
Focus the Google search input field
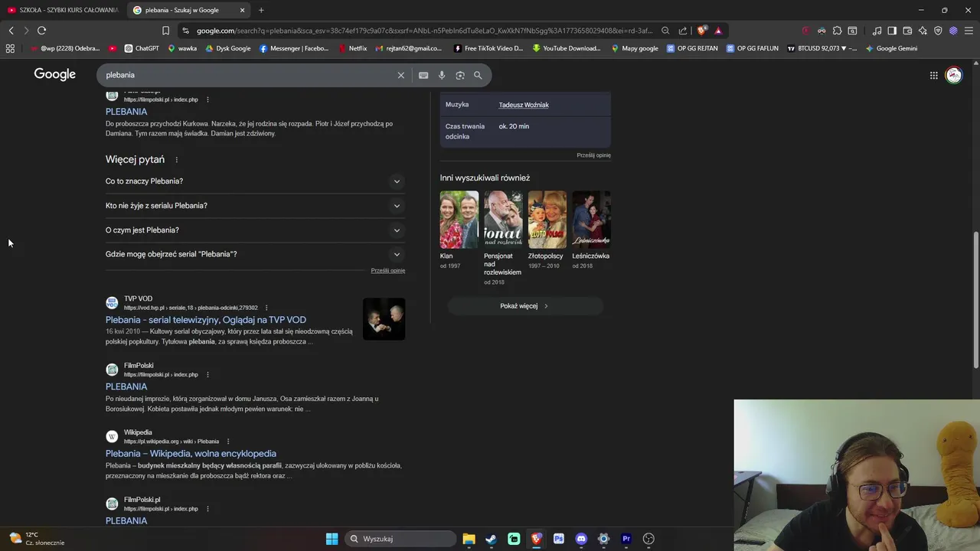click(x=249, y=75)
